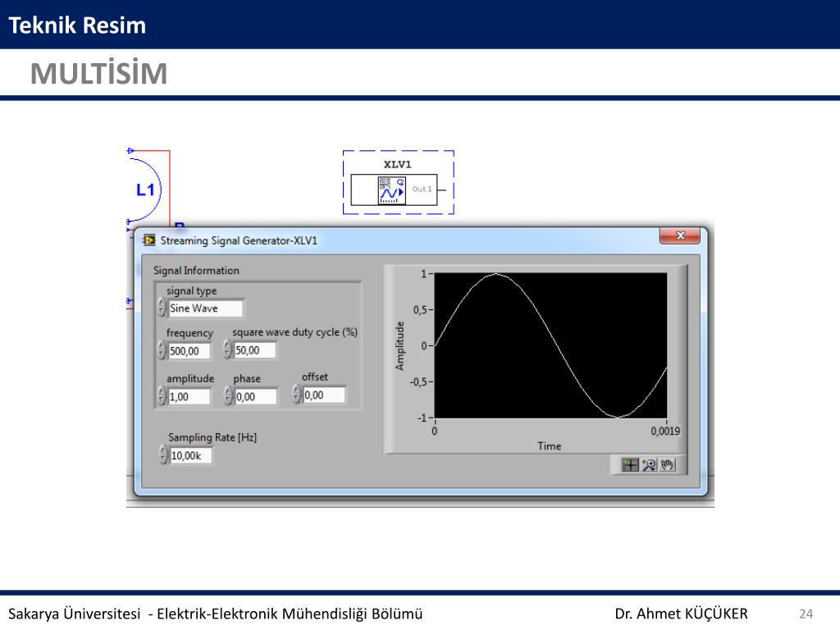This screenshot has height=630, width=840.
Task: Click the frequency stepper arrows
Action: (162, 350)
